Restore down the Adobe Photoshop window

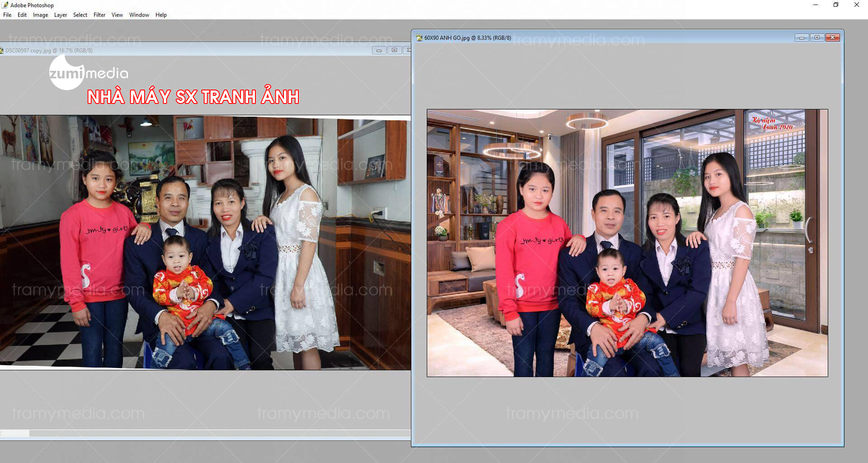[836, 5]
